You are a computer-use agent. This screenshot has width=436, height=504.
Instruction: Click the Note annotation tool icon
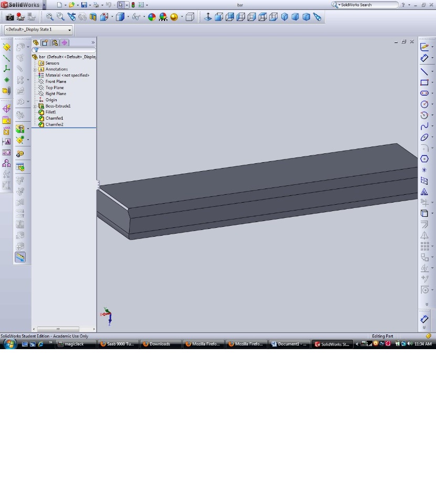point(6,141)
